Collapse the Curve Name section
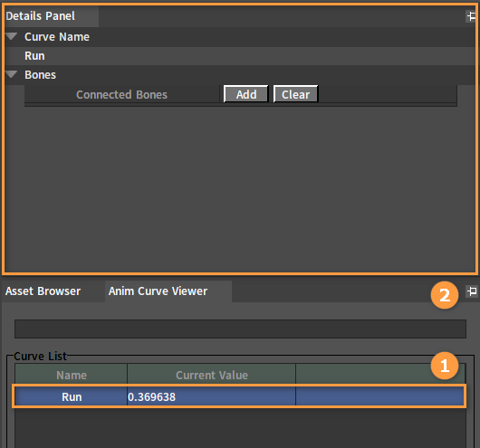This screenshot has width=480, height=448. click(12, 36)
